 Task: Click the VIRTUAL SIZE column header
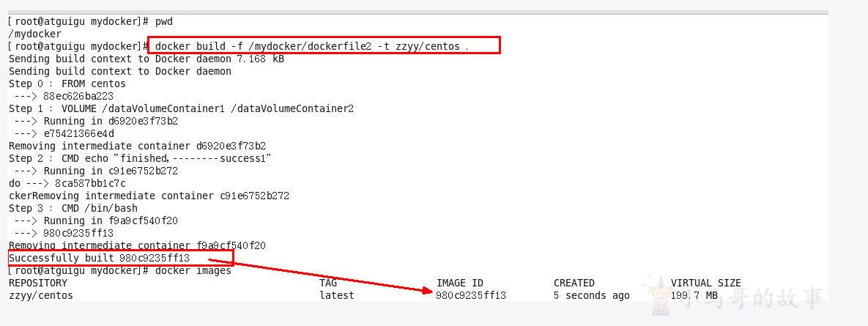click(x=706, y=283)
